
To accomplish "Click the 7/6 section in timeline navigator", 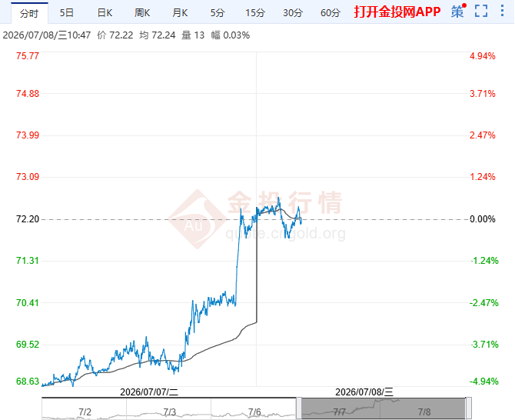I will point(254,408).
